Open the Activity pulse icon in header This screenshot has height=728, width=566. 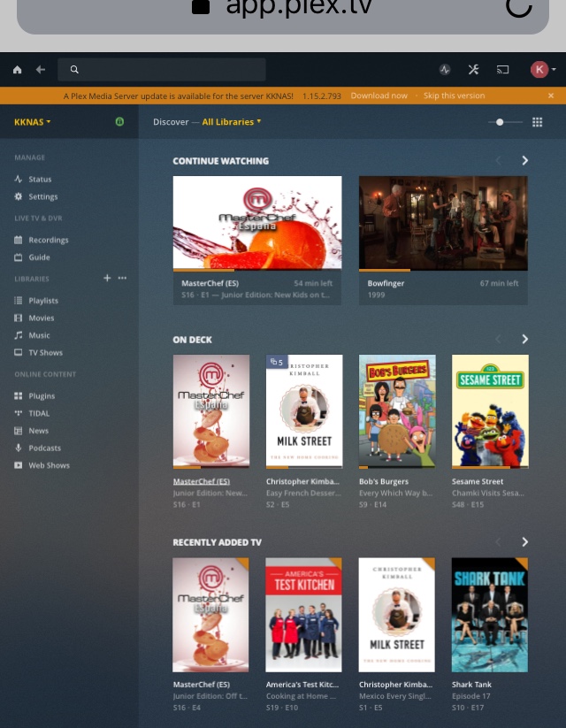pyautogui.click(x=445, y=70)
